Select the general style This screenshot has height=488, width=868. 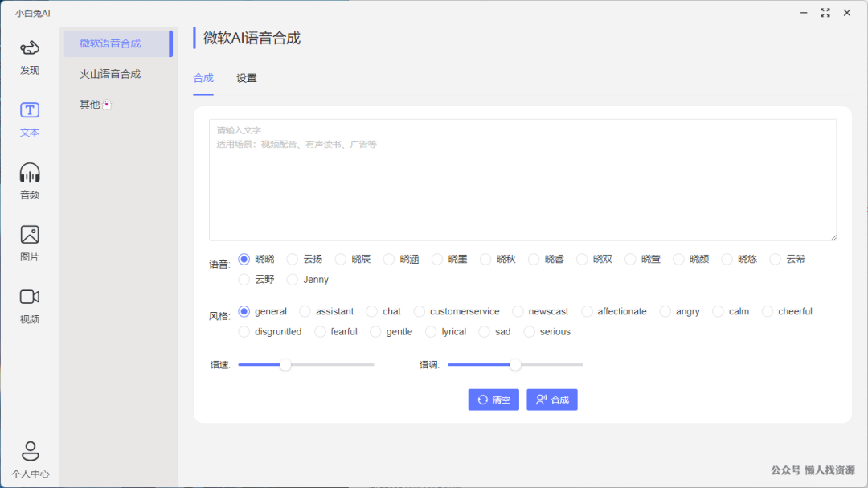244,311
